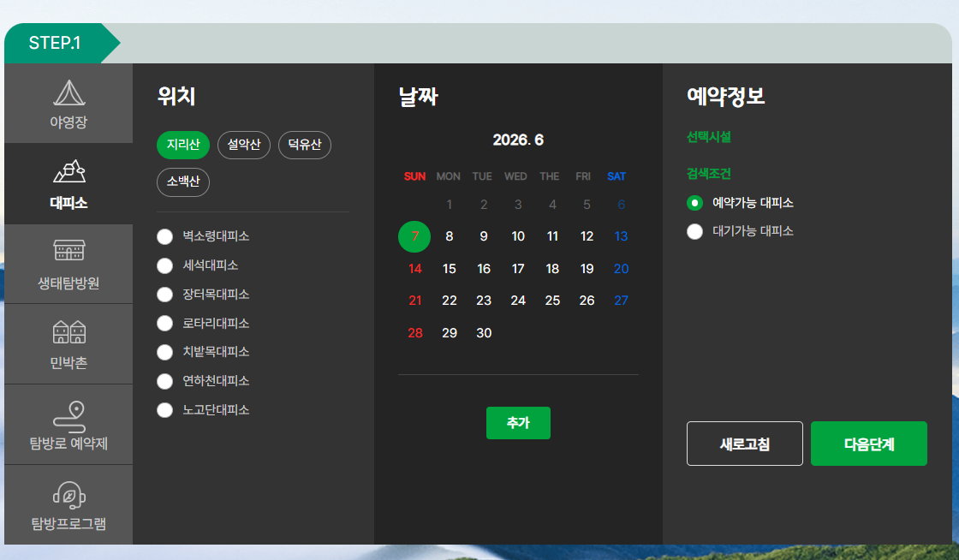This screenshot has width=959, height=560.
Task: Pick June 23 on the calendar
Action: 484,301
